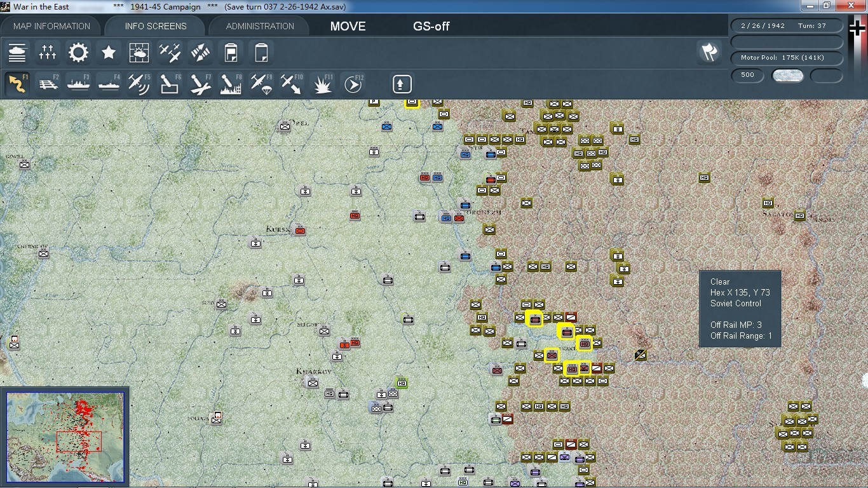This screenshot has height=488, width=868.
Task: Open the order of battle tank icon
Action: coord(17,52)
